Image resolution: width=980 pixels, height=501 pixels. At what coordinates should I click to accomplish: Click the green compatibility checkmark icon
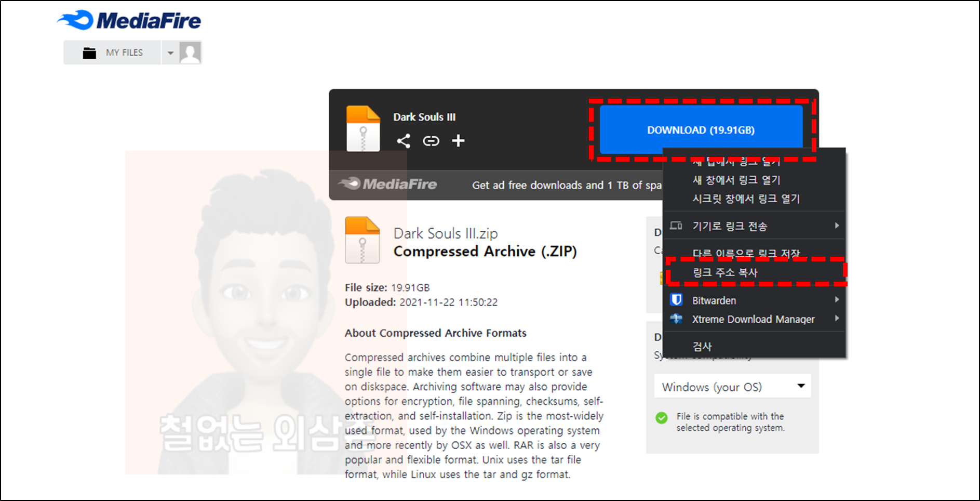tap(662, 418)
